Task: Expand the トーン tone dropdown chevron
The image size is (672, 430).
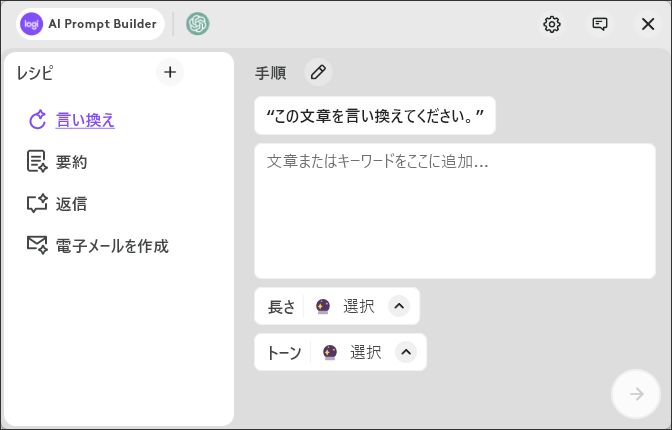Action: tap(405, 352)
